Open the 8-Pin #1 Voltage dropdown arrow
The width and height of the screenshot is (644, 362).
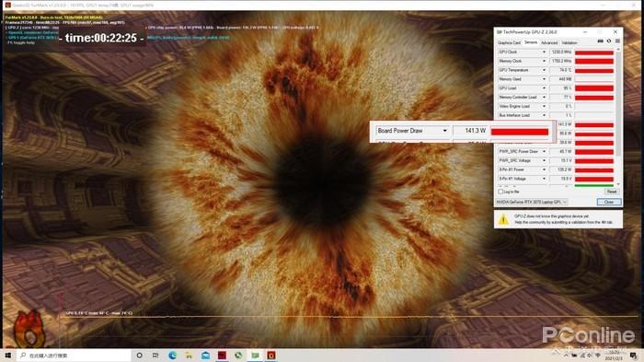544,179
